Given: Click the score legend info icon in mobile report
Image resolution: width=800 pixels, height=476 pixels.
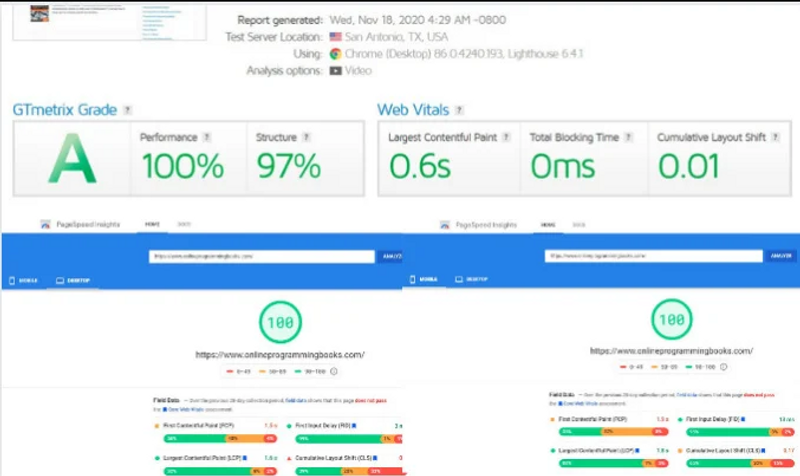Looking at the screenshot, I should point(723,367).
